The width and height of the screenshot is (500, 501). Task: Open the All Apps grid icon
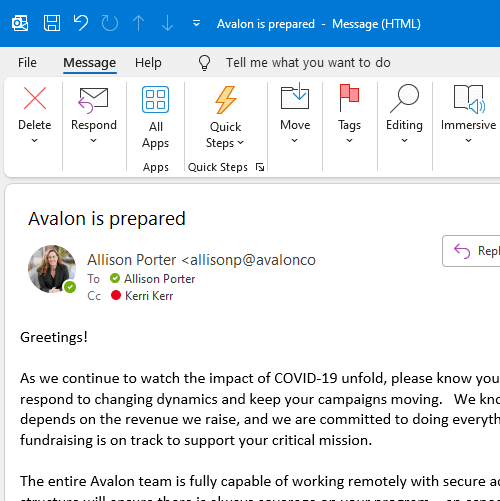point(155,99)
